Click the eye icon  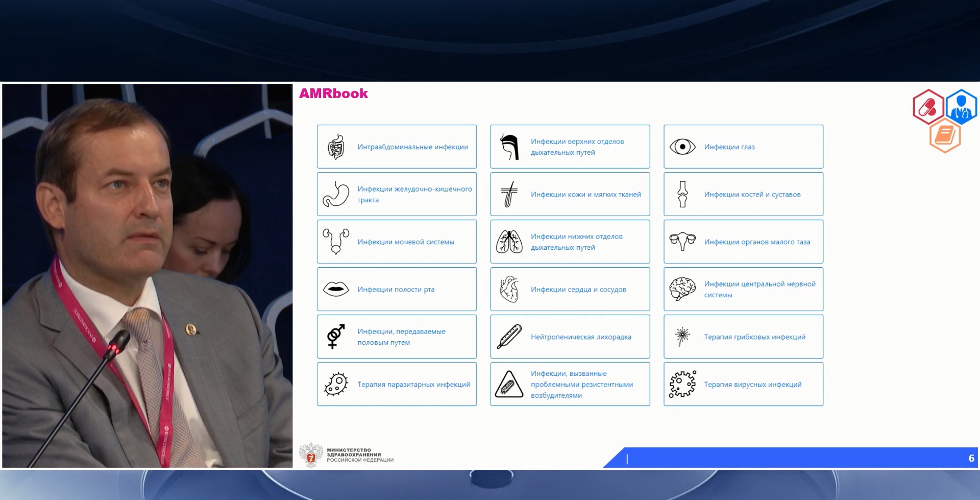tap(682, 147)
